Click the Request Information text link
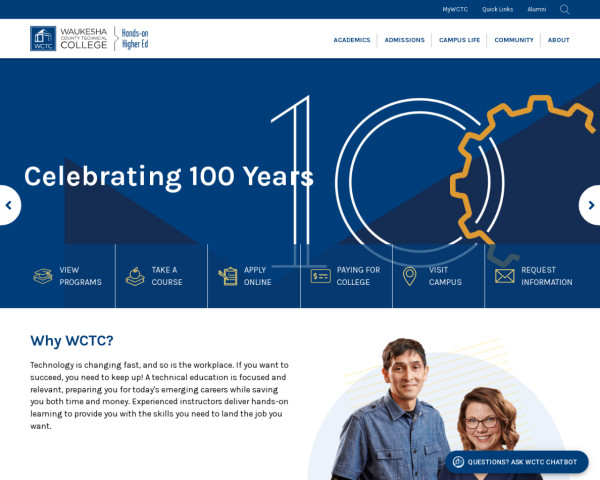Screen dimensions: 600x480 pyautogui.click(x=546, y=276)
